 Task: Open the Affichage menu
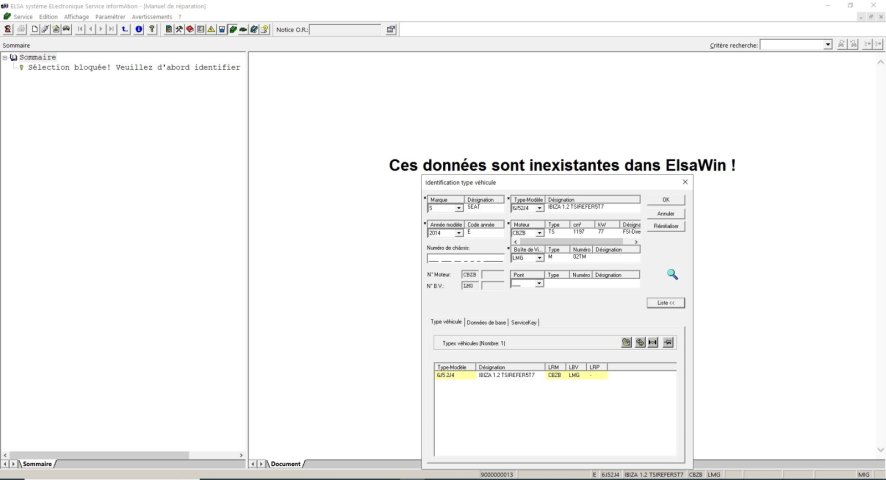click(x=76, y=17)
